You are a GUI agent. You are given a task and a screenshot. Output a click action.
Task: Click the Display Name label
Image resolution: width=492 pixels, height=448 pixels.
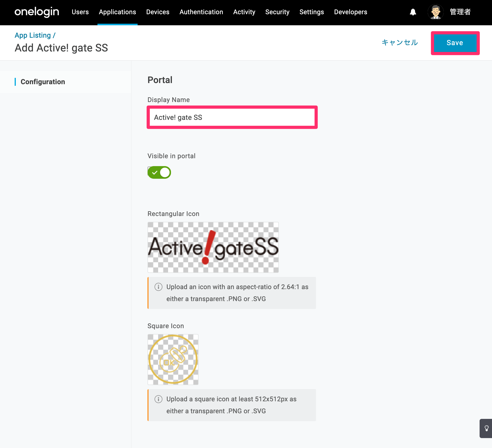[x=168, y=100]
